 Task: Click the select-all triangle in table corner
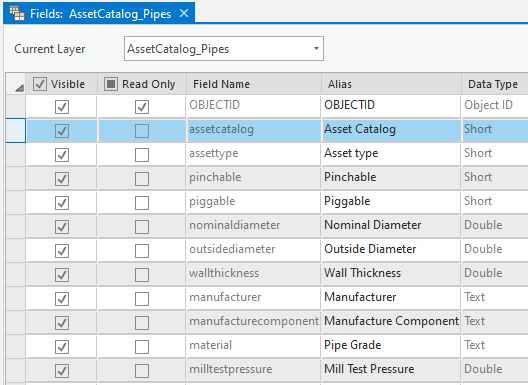[19, 88]
